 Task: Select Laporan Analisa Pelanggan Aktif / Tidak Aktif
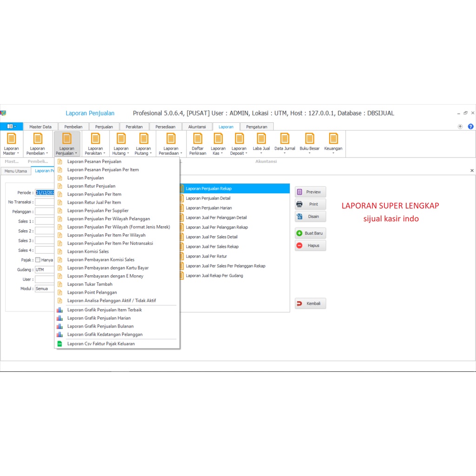(117, 301)
